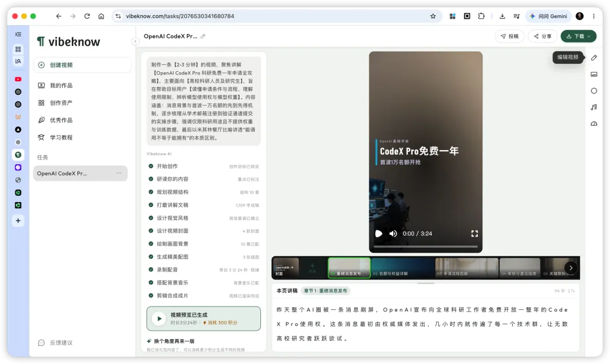The width and height of the screenshot is (610, 364).
Task: Open 学习教程 in the sidebar
Action: [55, 137]
